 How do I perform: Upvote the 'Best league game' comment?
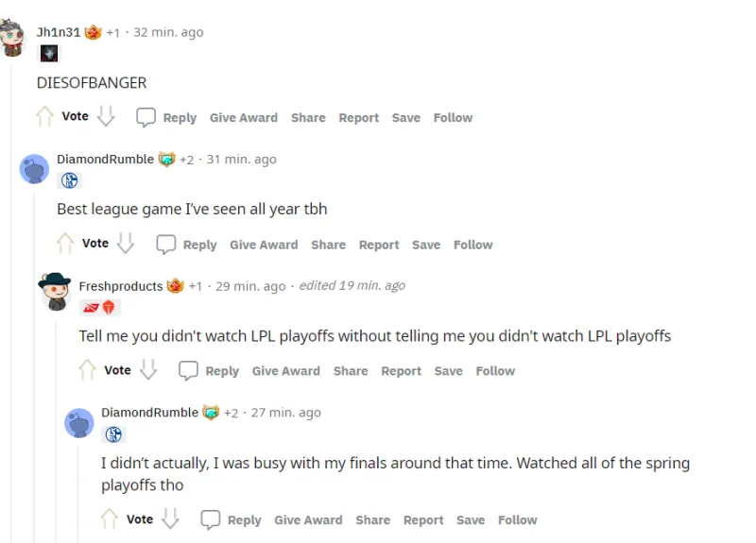coord(65,244)
